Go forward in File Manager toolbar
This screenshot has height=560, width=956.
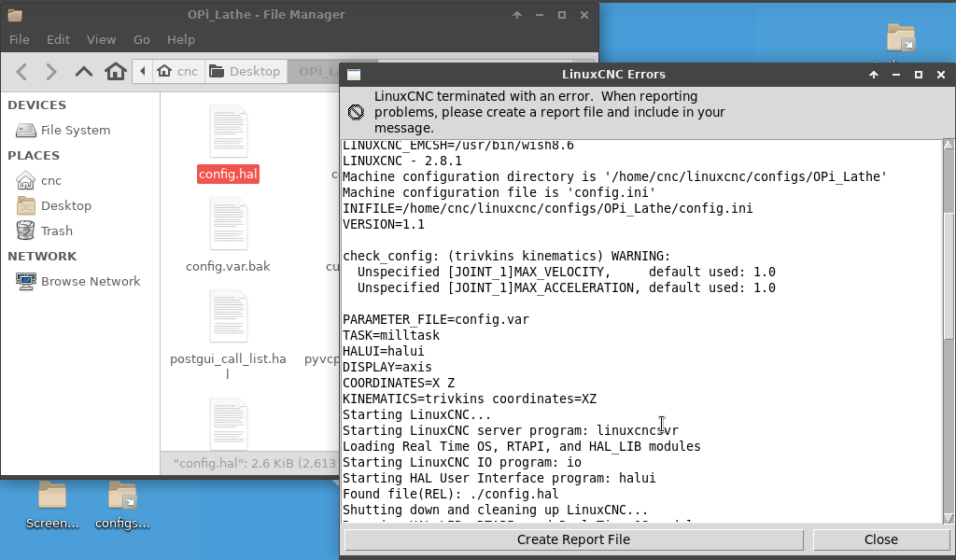(x=52, y=72)
